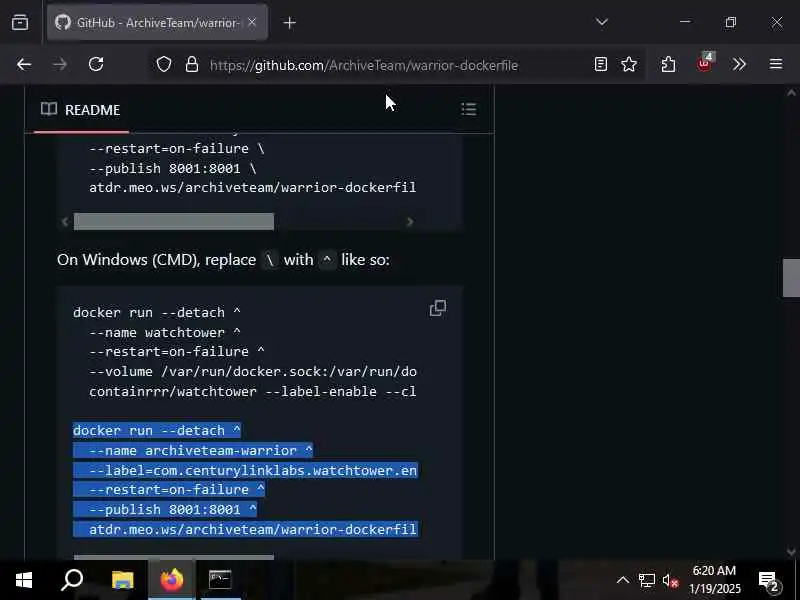Open the Extensions puzzle piece menu
The image size is (800, 600).
pos(668,64)
